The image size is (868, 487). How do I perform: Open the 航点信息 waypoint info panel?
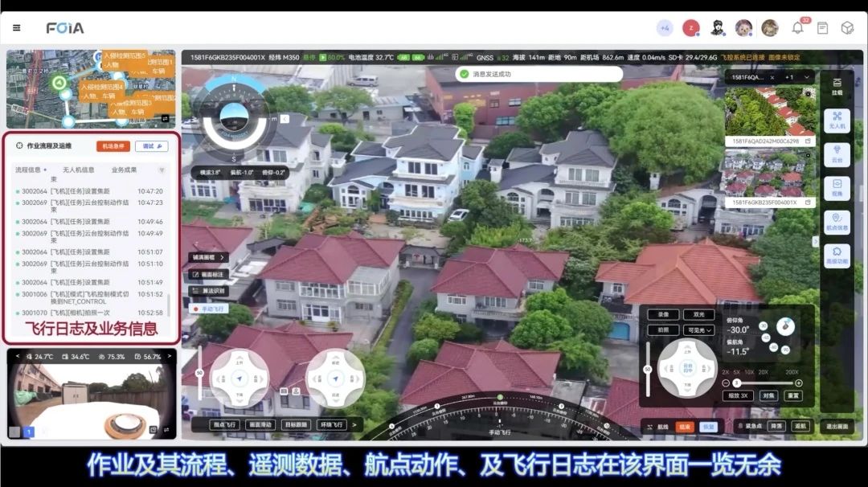[837, 222]
